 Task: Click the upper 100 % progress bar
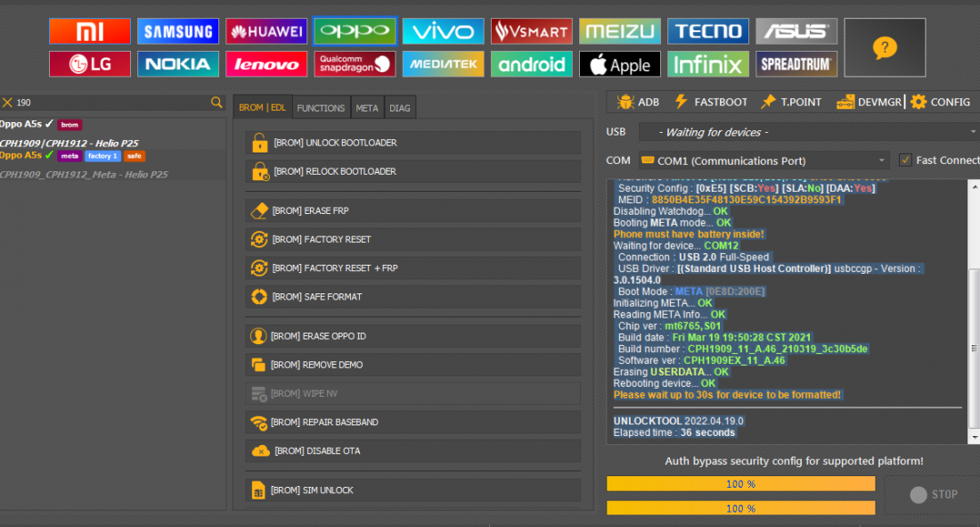740,484
